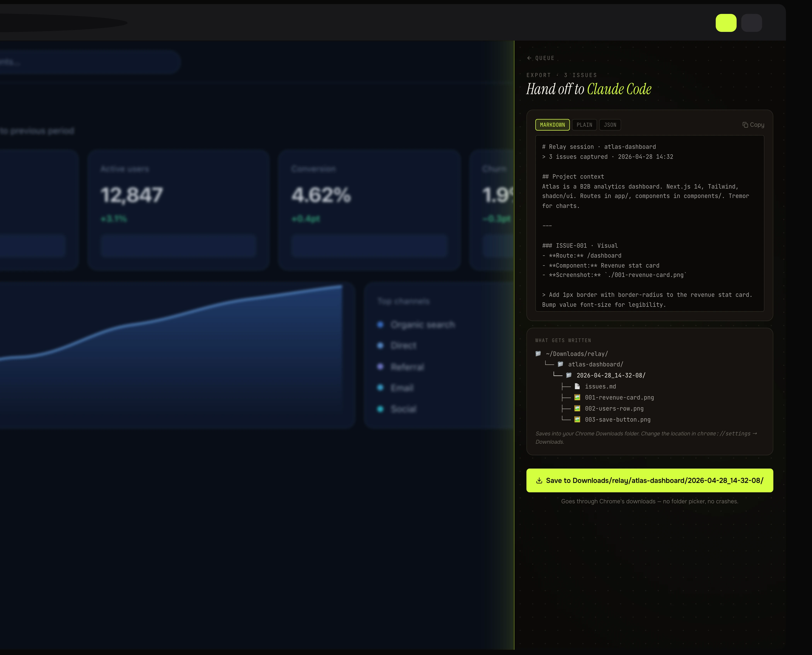Click the atlas-dashboard/ folder icon
812x655 pixels.
(561, 364)
